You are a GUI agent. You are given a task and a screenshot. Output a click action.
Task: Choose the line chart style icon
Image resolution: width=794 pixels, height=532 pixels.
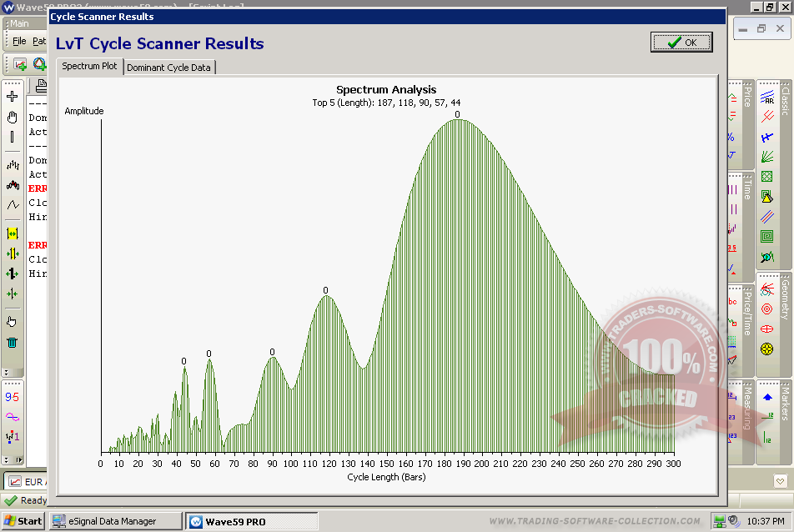pos(13,205)
